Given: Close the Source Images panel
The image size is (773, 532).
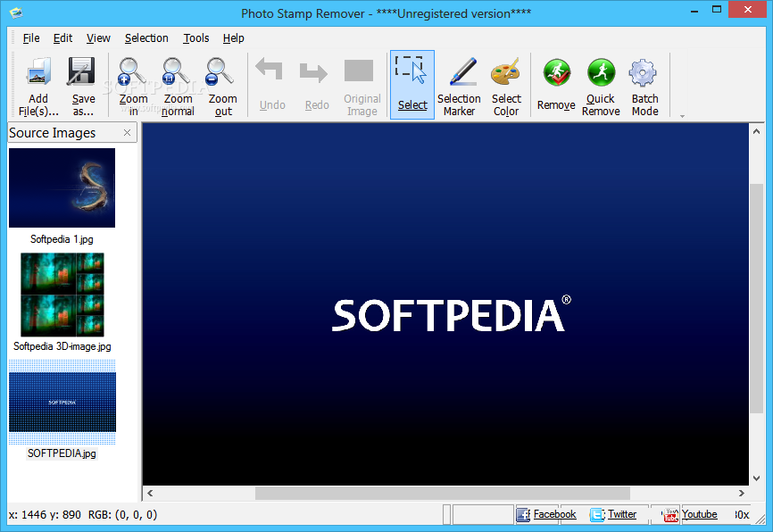Looking at the screenshot, I should tap(127, 133).
